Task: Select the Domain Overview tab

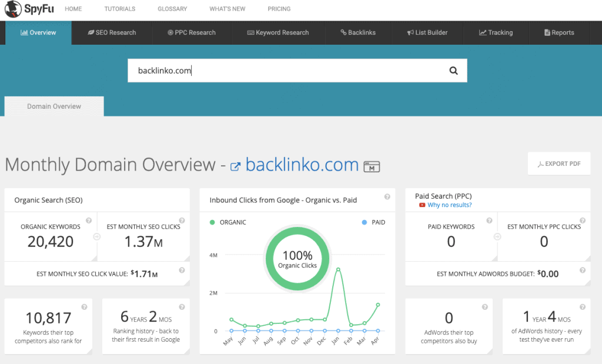Action: [54, 106]
